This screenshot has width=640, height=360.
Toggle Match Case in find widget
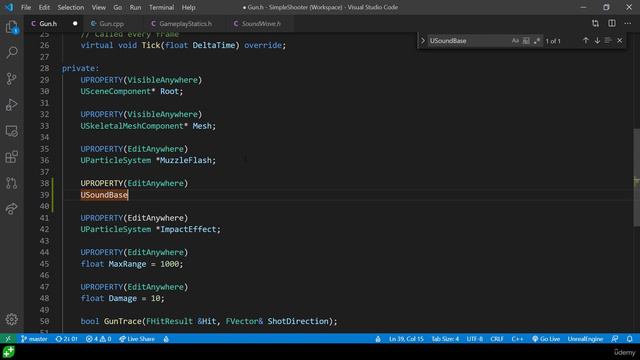[515, 41]
